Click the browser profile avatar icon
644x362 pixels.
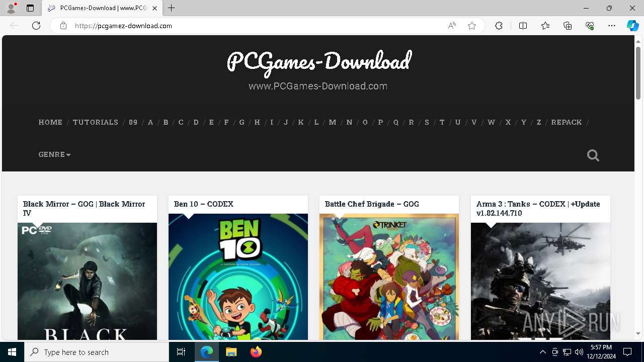click(x=11, y=8)
